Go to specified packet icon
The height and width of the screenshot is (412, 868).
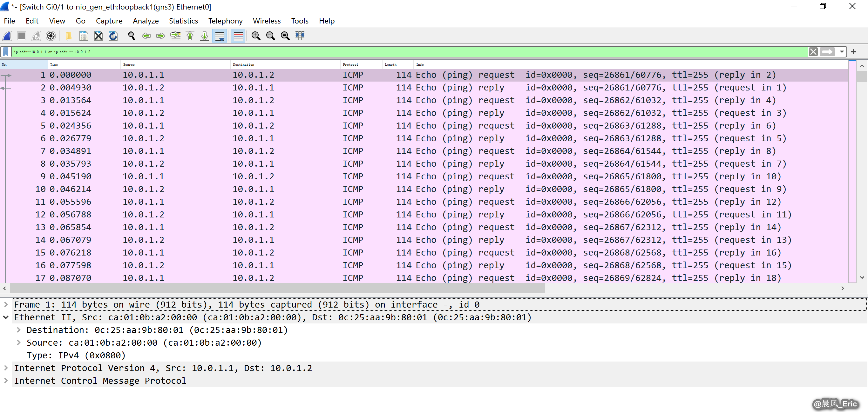[176, 36]
